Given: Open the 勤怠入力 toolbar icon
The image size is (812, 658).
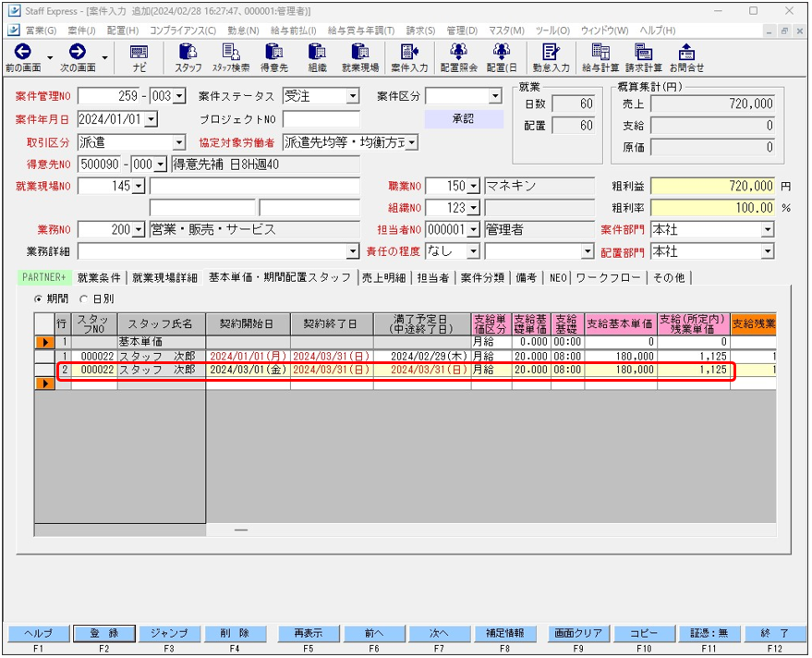Looking at the screenshot, I should tap(551, 57).
